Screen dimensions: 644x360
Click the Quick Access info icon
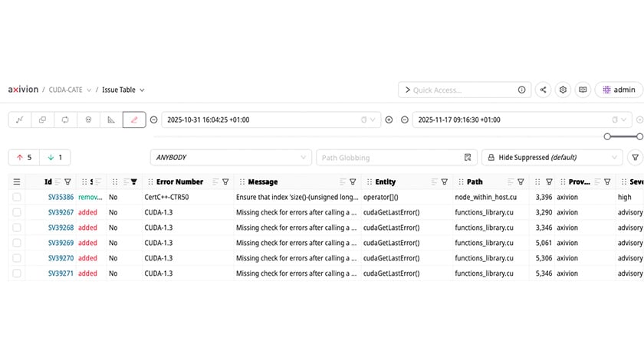tap(521, 90)
